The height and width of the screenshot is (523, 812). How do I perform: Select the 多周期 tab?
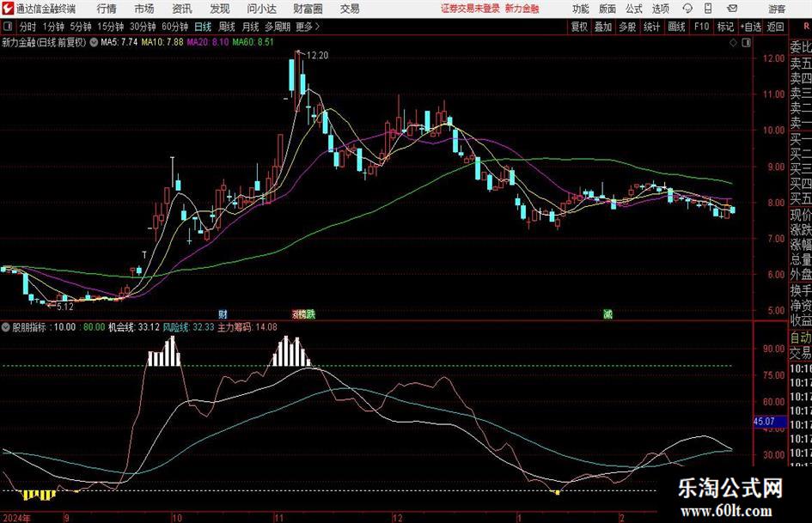click(278, 27)
